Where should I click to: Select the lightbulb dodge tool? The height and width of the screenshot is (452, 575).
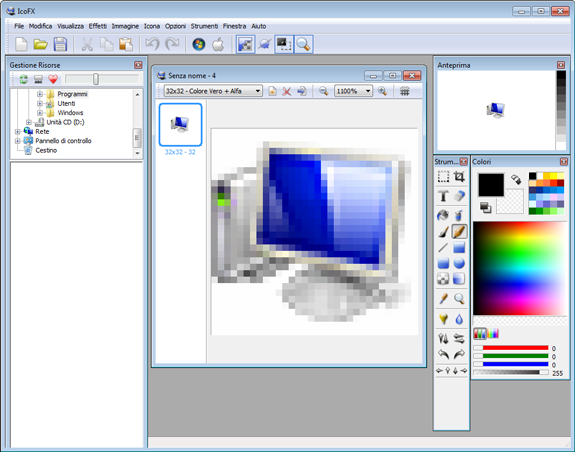tap(443, 319)
